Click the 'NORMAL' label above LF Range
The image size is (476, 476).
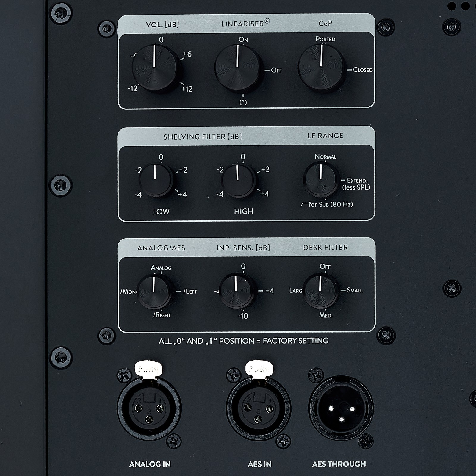click(x=325, y=157)
